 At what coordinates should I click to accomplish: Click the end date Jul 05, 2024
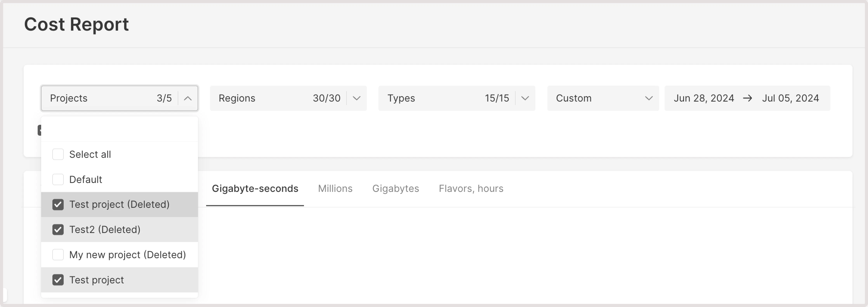[x=791, y=98]
